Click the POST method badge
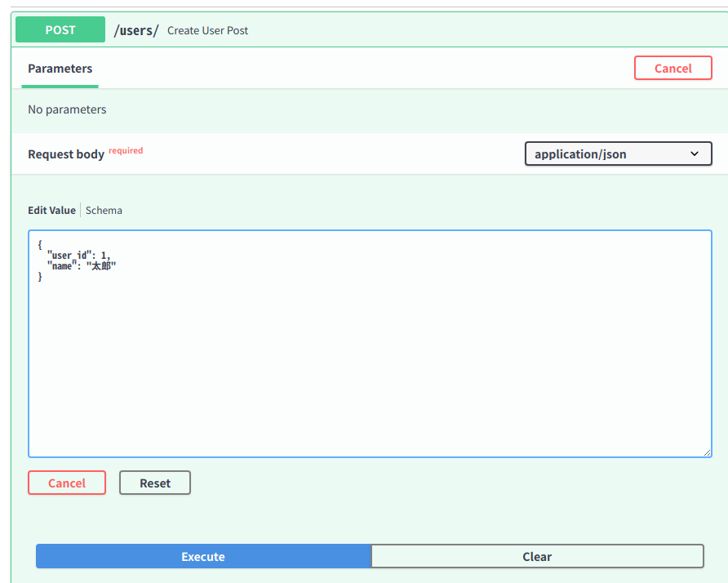728x583 pixels. 60,29
